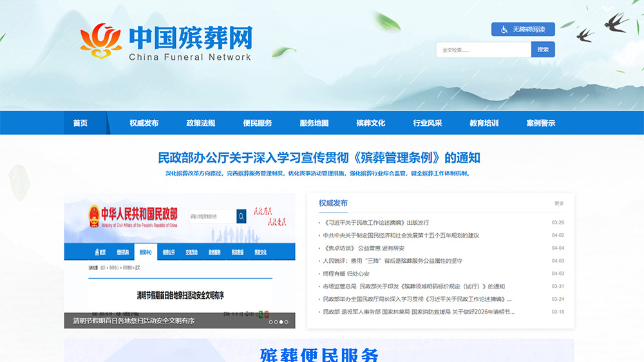This screenshot has width=644, height=362.
Task: Open headline notice about 殡葬管理条例
Action: (319, 158)
